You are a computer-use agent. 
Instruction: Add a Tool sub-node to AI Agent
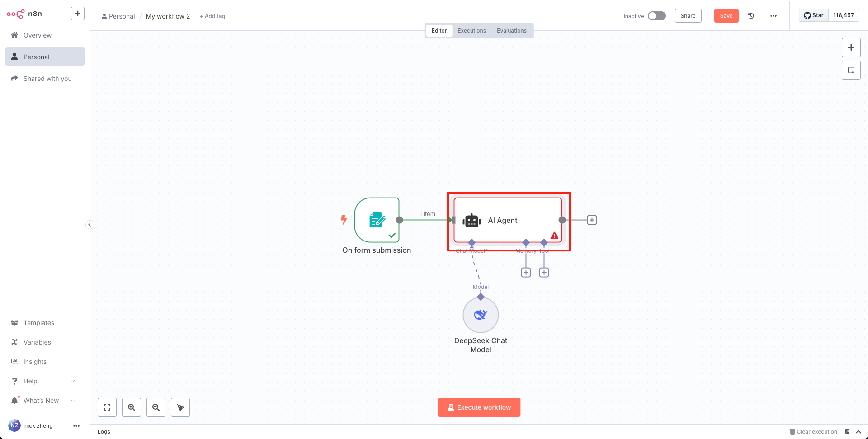[x=544, y=273]
